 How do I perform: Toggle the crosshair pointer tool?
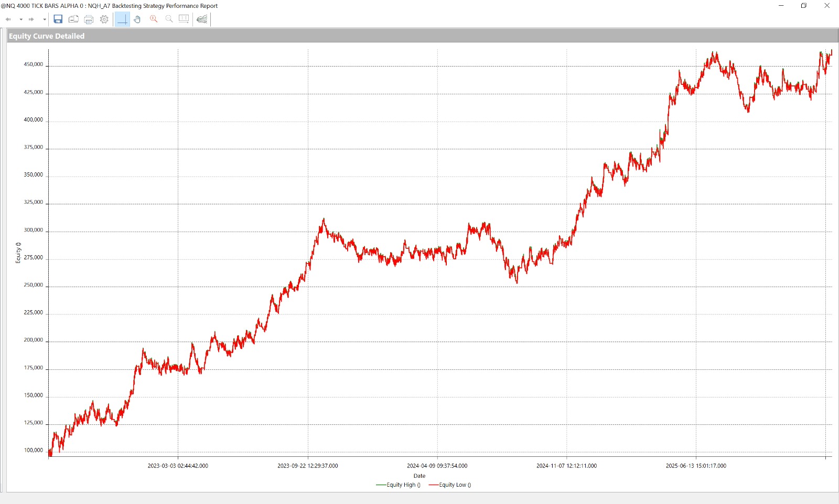[x=122, y=19]
